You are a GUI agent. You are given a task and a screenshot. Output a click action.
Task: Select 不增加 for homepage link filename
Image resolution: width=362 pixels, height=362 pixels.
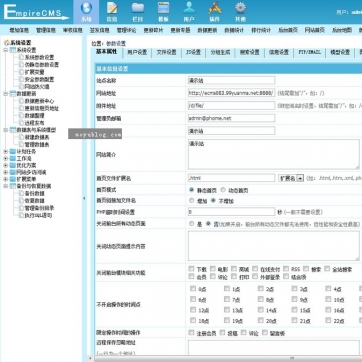tap(213, 201)
